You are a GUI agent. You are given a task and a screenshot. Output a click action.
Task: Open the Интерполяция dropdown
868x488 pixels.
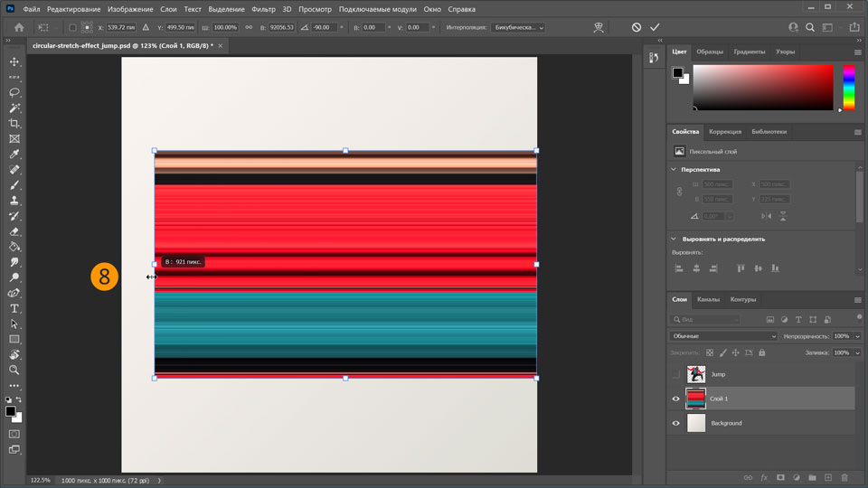click(x=519, y=28)
